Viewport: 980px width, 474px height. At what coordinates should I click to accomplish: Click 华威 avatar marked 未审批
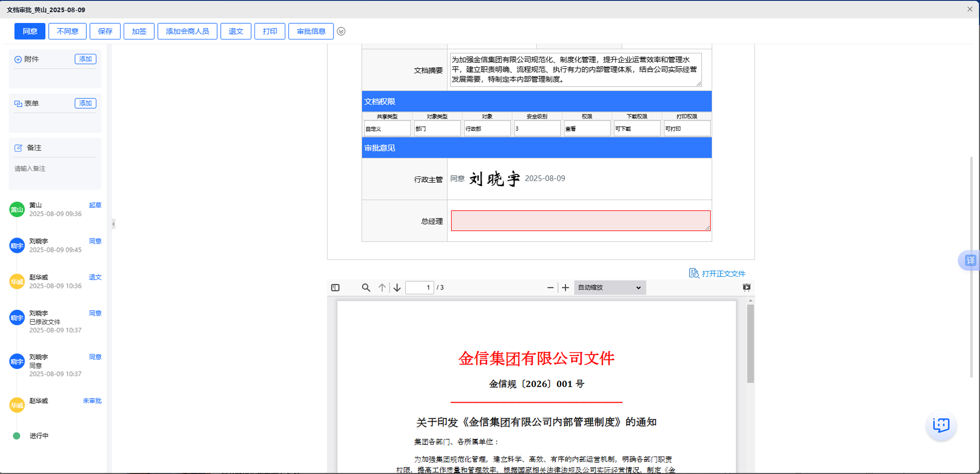pyautogui.click(x=17, y=405)
